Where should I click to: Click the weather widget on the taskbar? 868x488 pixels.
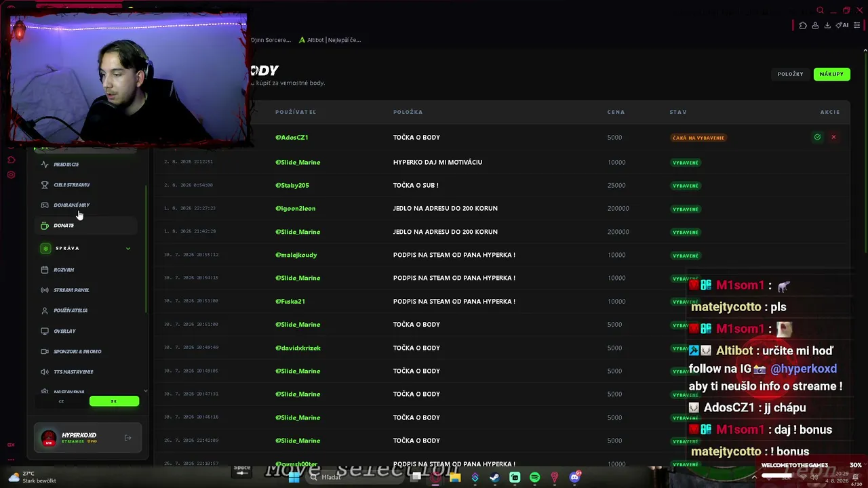pos(32,478)
